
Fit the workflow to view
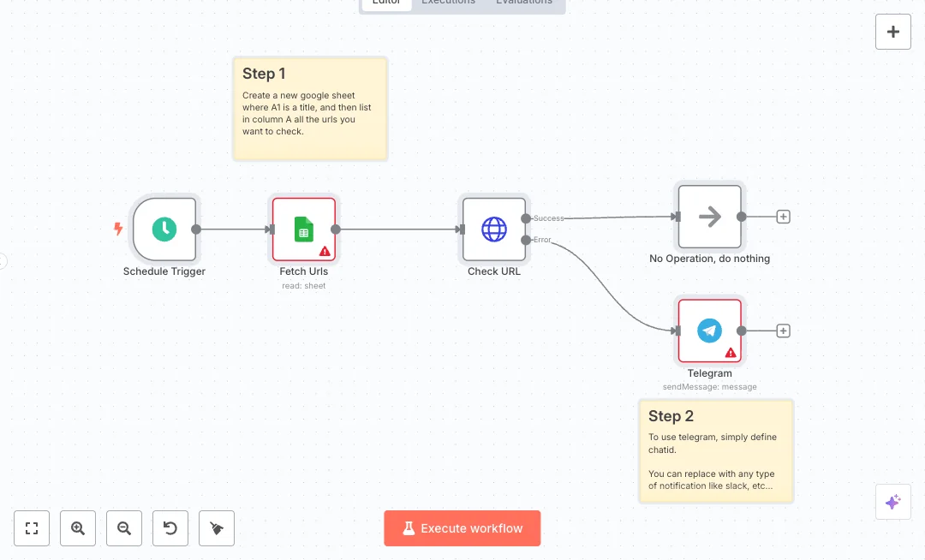click(32, 528)
